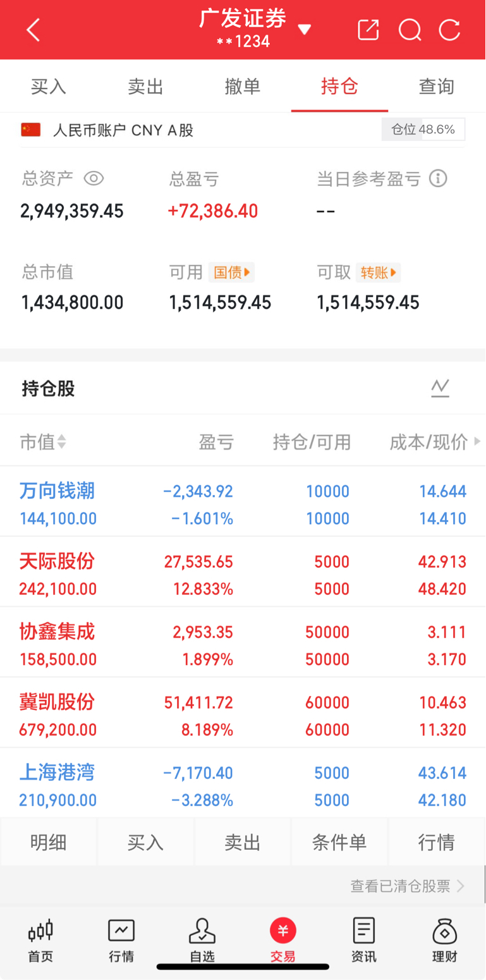486x980 pixels.
Task: Open the account switch dropdown arrow
Action: (x=305, y=30)
